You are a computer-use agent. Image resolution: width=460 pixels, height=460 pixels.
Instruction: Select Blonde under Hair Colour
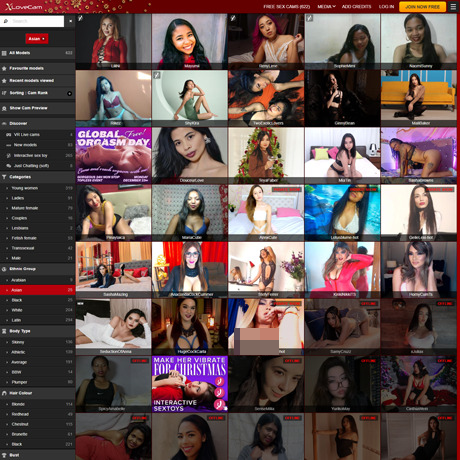37,404
